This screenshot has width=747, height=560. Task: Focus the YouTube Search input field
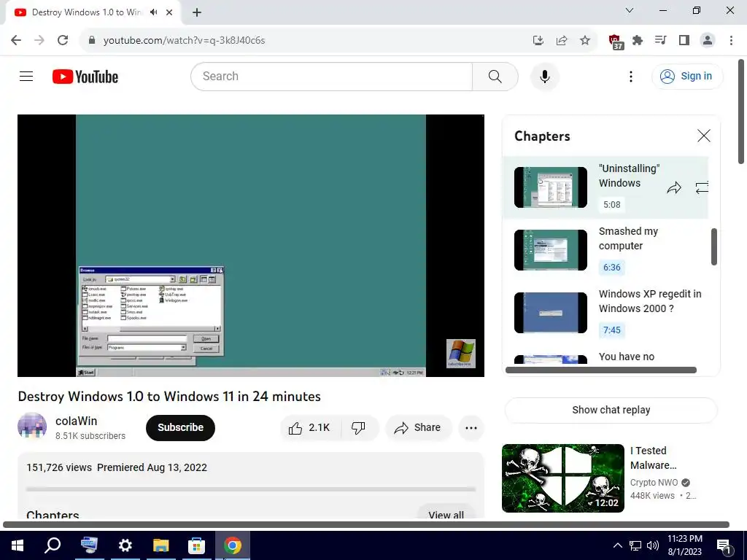(332, 76)
